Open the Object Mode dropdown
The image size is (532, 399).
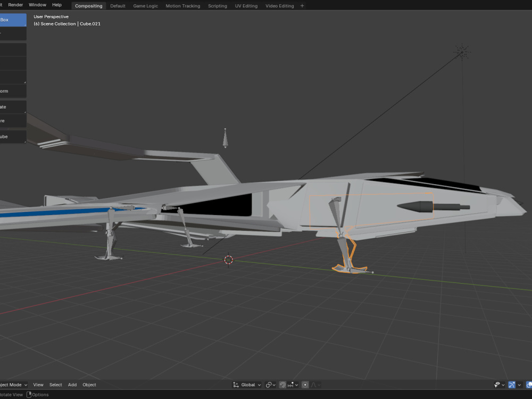click(14, 385)
